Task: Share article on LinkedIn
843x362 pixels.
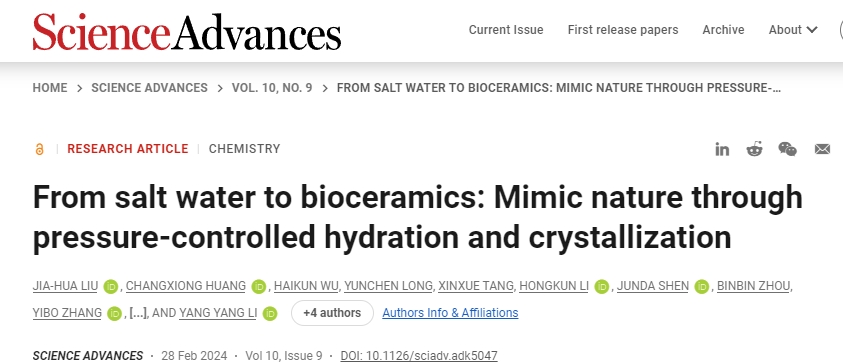Action: tap(722, 150)
